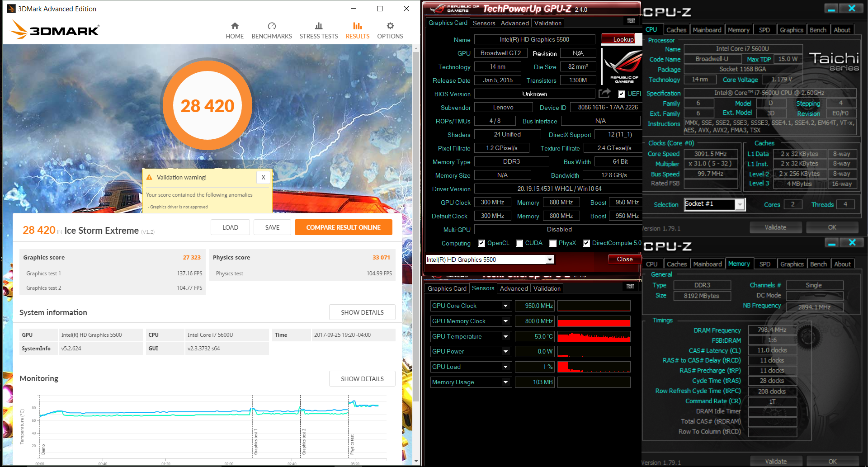868x467 pixels.
Task: Show details for Monitoring section
Action: click(362, 379)
